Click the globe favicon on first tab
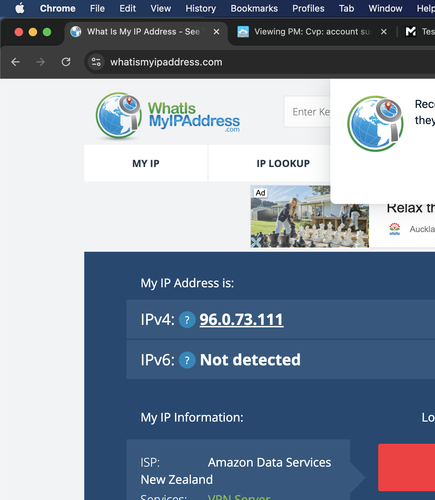This screenshot has height=500, width=435. [x=76, y=32]
